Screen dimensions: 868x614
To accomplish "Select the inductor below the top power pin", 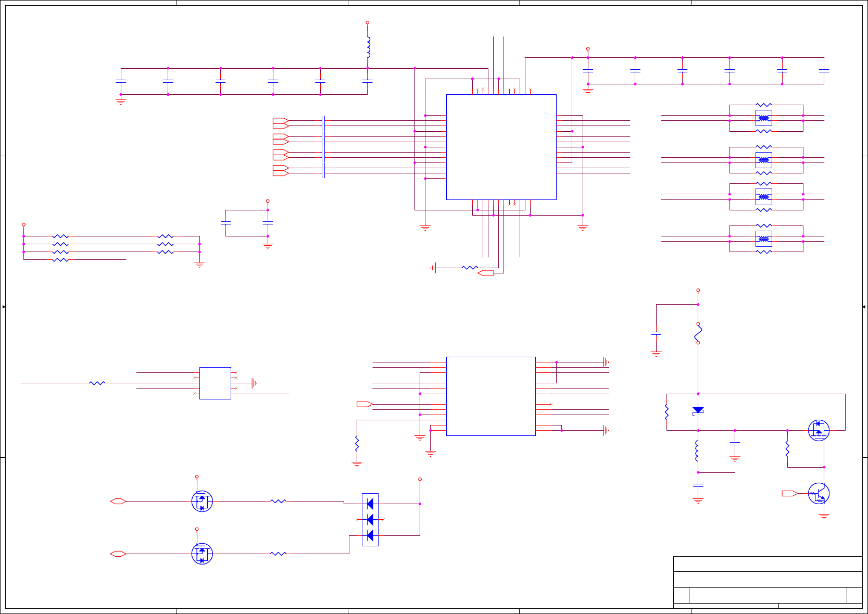I will tap(368, 47).
